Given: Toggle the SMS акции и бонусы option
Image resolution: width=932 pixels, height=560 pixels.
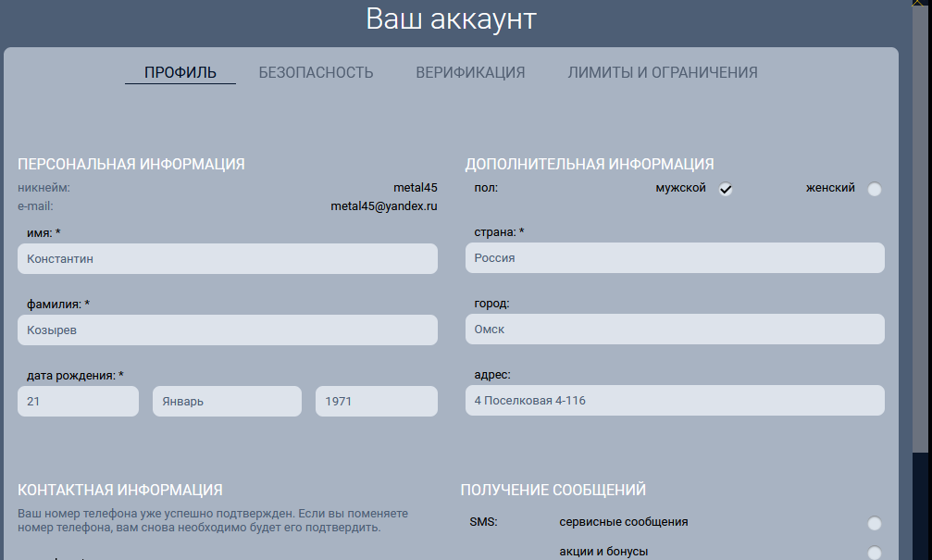Looking at the screenshot, I should click(875, 554).
